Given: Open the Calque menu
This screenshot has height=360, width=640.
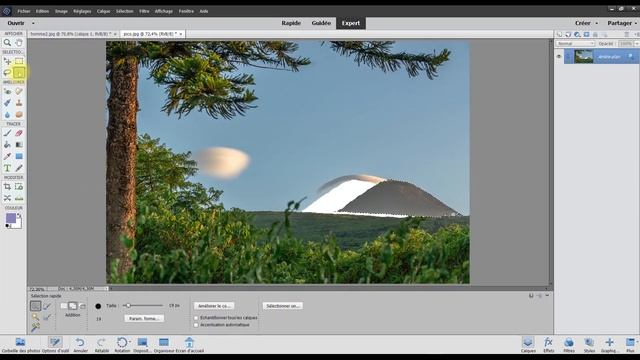Looking at the screenshot, I should tap(103, 11).
